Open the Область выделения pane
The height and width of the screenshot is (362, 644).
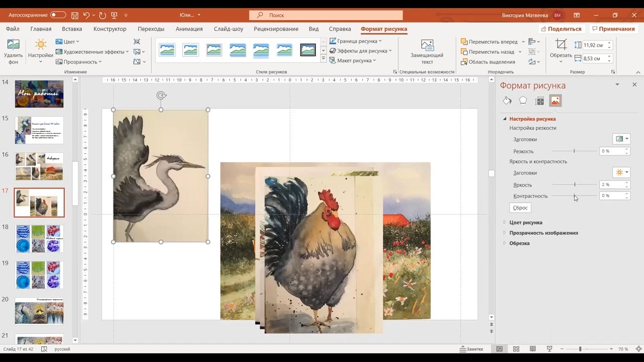pos(488,62)
